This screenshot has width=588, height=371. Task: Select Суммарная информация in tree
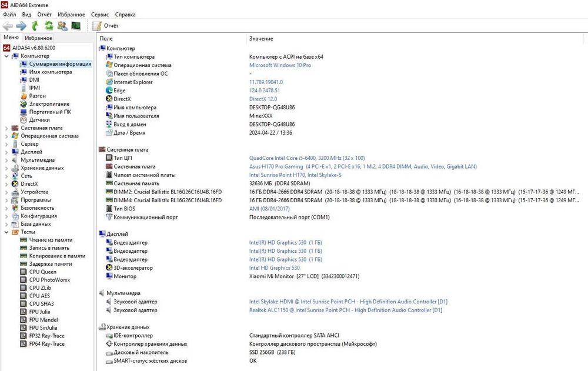(x=55, y=63)
